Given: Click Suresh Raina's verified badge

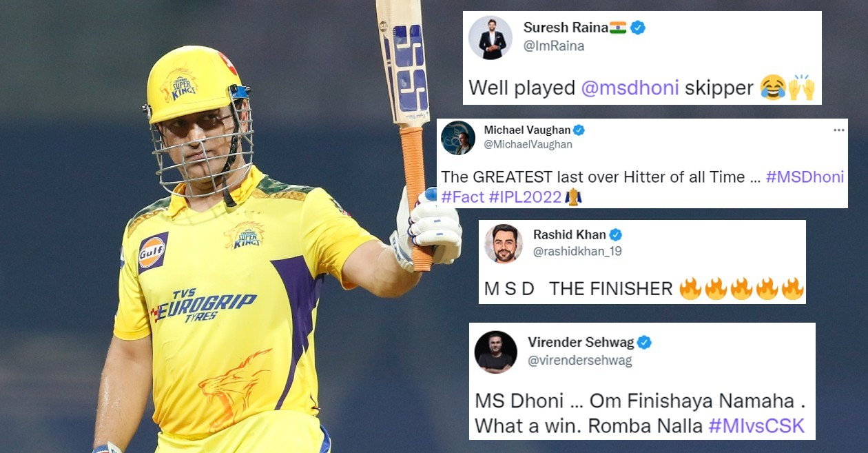Looking at the screenshot, I should pyautogui.click(x=638, y=28).
